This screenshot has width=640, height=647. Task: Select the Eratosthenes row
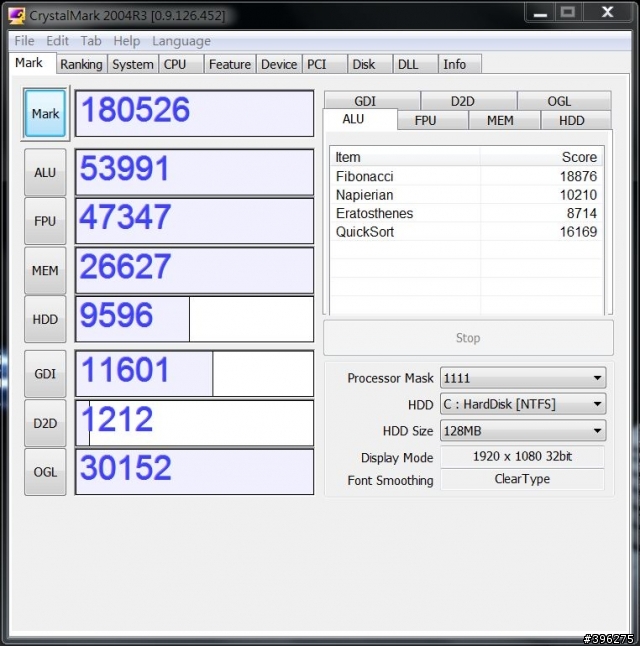466,213
